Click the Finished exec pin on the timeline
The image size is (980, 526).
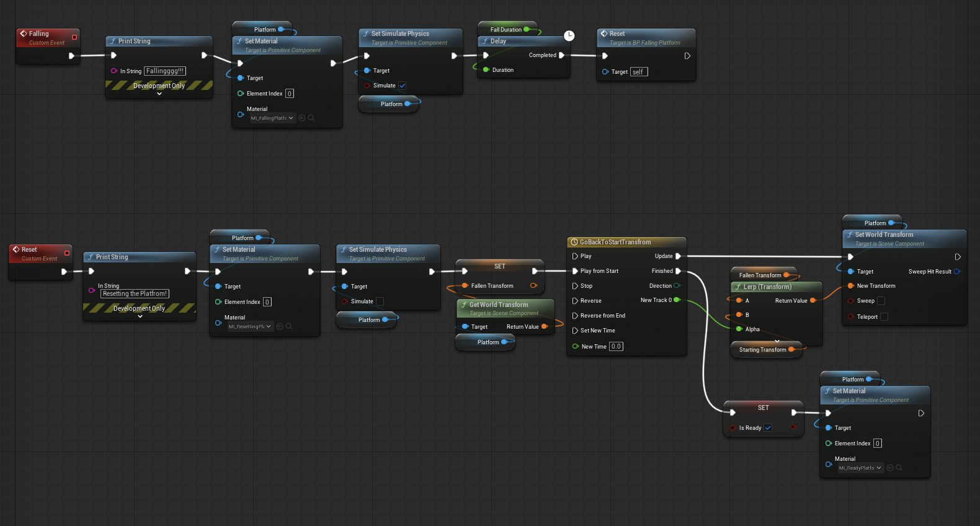click(678, 271)
